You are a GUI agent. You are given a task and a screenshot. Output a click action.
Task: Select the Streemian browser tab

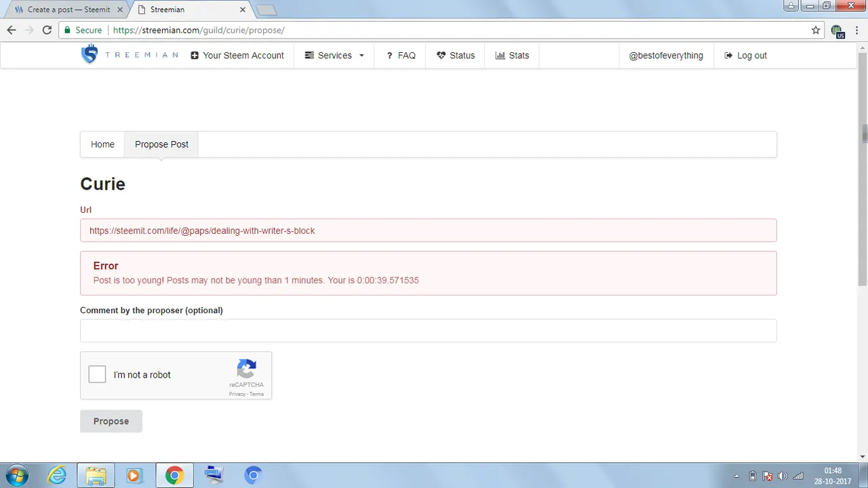click(x=190, y=9)
